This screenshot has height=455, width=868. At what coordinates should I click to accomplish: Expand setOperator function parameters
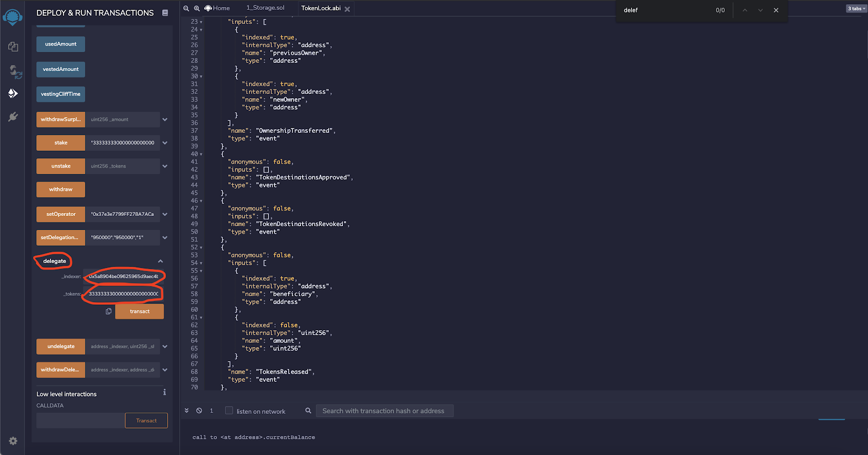(x=165, y=214)
